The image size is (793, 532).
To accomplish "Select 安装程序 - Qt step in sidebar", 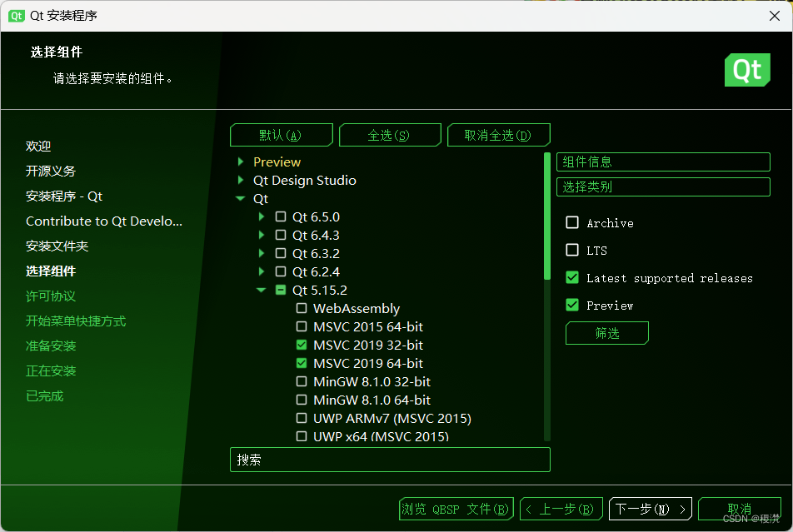I will point(64,196).
